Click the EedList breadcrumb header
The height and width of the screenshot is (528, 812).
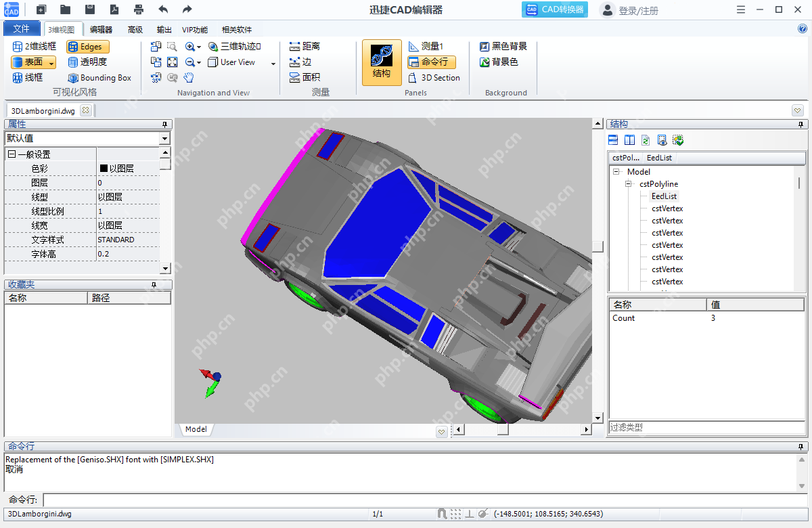[x=659, y=158]
